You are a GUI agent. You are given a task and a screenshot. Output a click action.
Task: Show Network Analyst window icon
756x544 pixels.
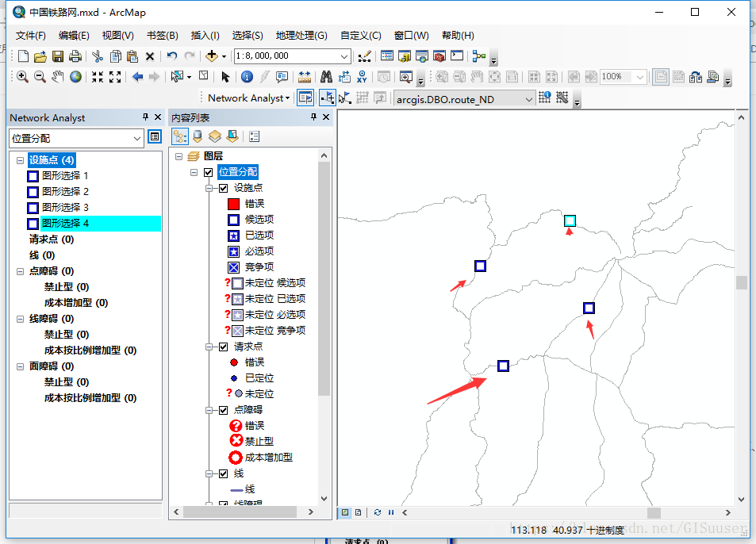[305, 98]
